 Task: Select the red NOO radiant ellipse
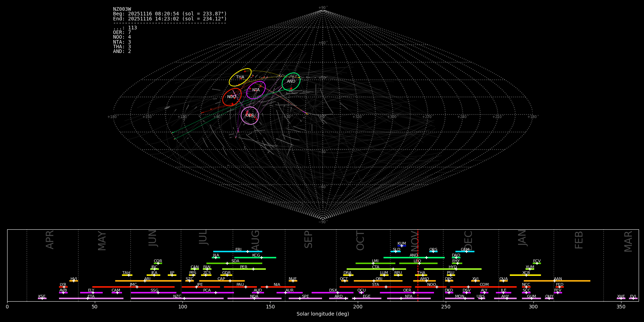(232, 97)
